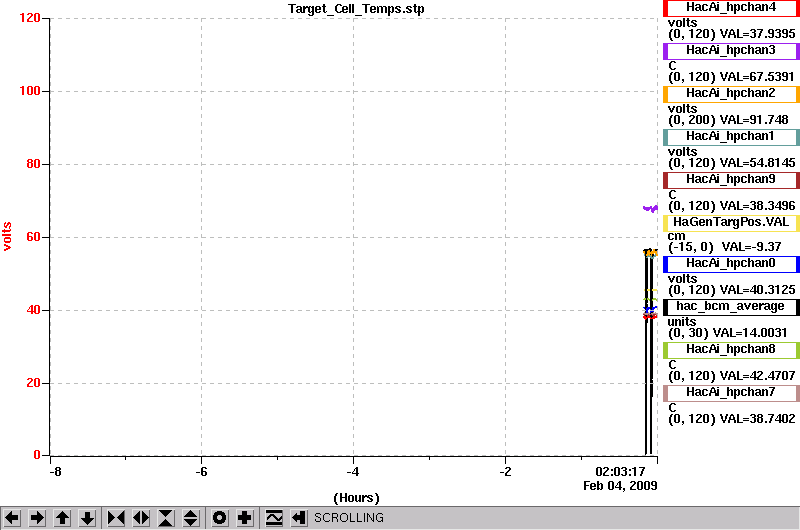Viewport: 800px width, 530px height.
Task: Click the Feb 04, 2009 date label
Action: coord(620,486)
